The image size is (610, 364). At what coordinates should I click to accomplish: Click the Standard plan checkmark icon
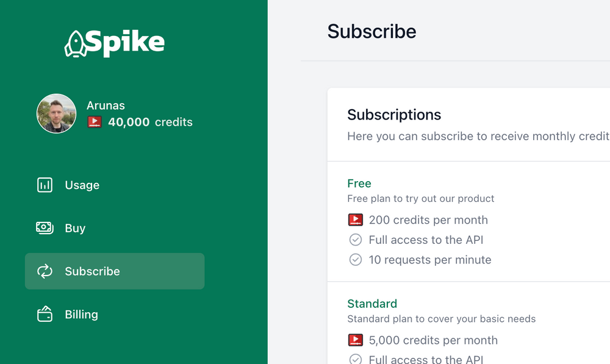click(x=356, y=360)
